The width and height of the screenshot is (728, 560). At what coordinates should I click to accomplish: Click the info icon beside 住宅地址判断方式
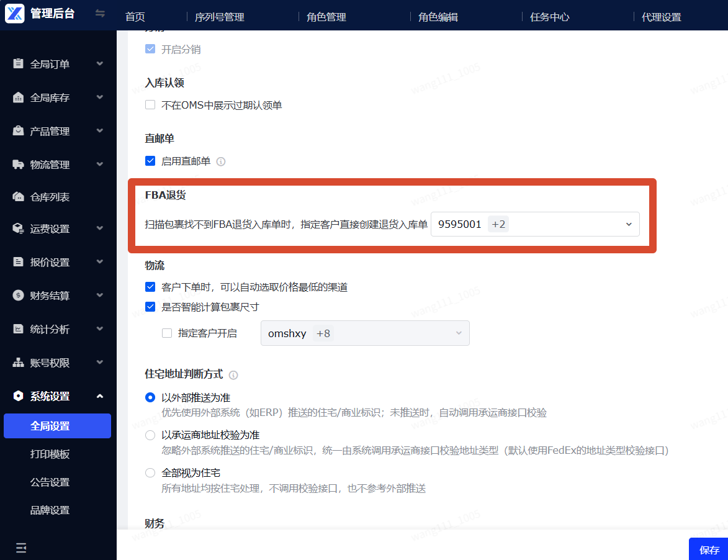[x=233, y=375]
